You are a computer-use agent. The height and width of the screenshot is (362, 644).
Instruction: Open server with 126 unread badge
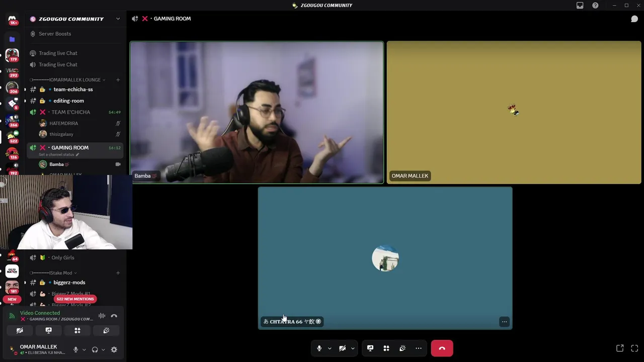12,153
